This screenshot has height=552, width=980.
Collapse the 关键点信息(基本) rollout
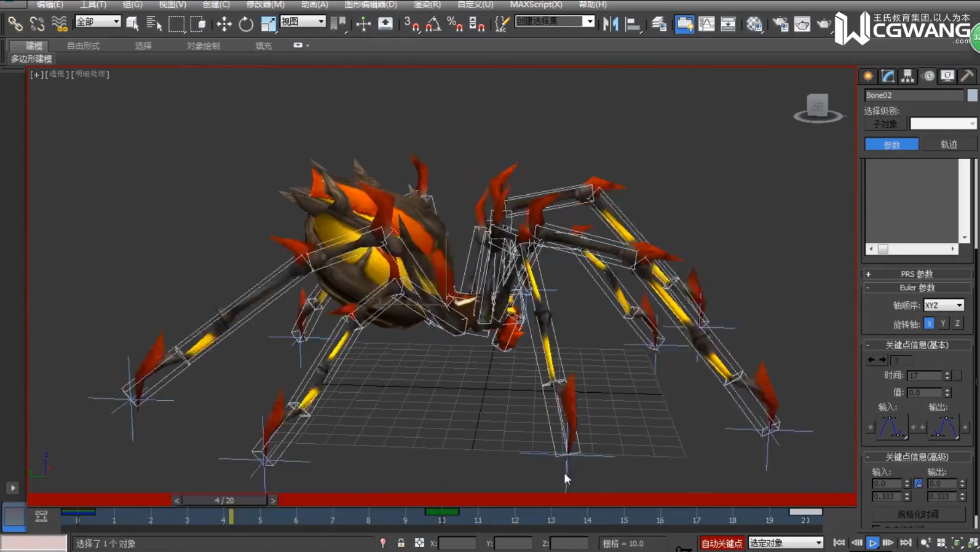(916, 345)
